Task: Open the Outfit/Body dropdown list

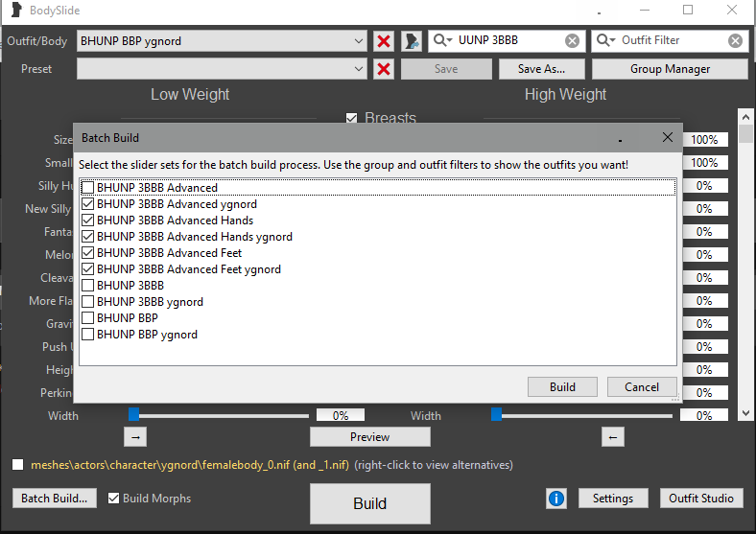Action: (359, 41)
